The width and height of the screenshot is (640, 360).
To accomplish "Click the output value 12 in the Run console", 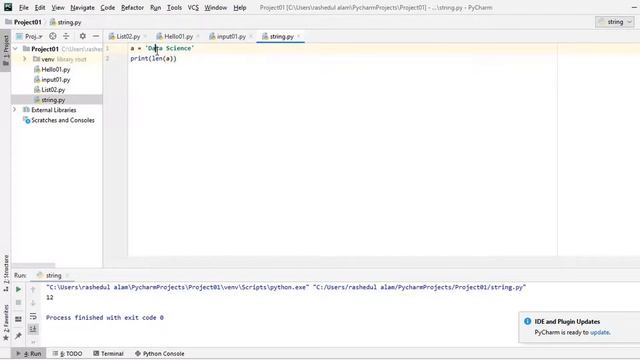I will [50, 298].
